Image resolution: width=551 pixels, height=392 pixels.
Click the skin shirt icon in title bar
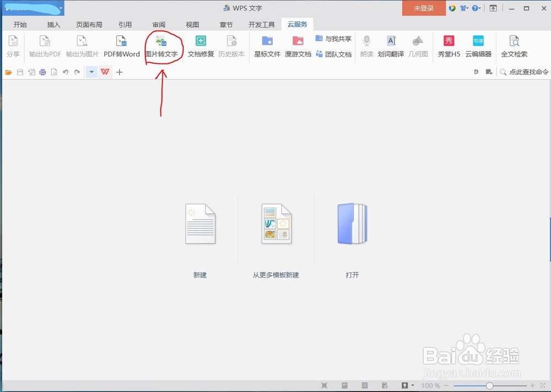pos(464,8)
